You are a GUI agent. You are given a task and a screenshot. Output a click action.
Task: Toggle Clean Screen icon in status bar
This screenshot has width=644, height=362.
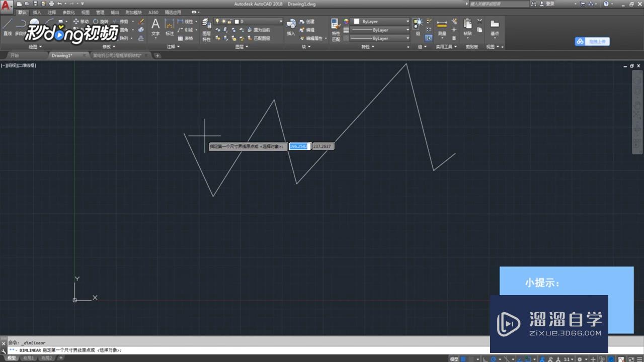coord(631,359)
